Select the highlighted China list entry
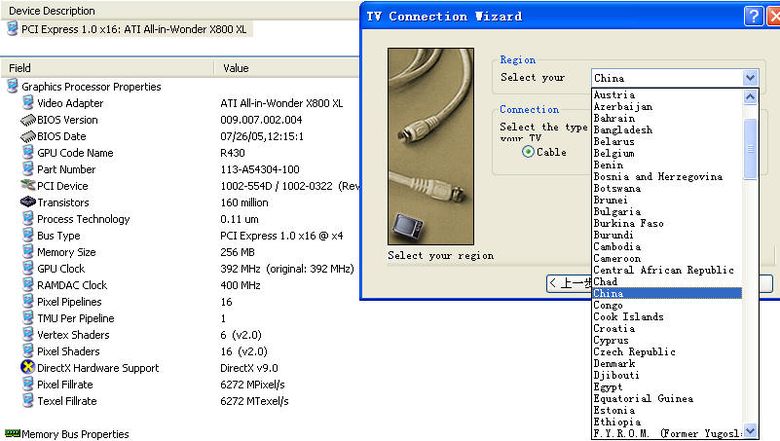The width and height of the screenshot is (780, 441). 667,293
